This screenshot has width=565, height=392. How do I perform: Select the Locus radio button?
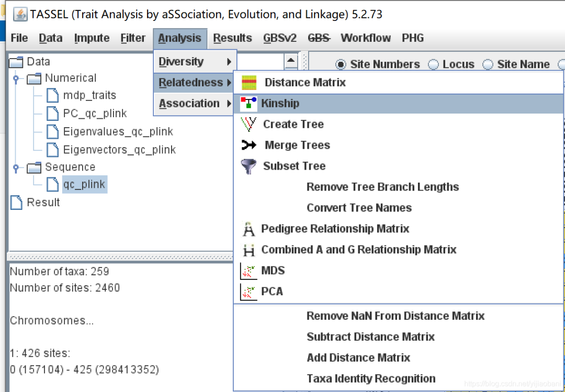[x=433, y=64]
